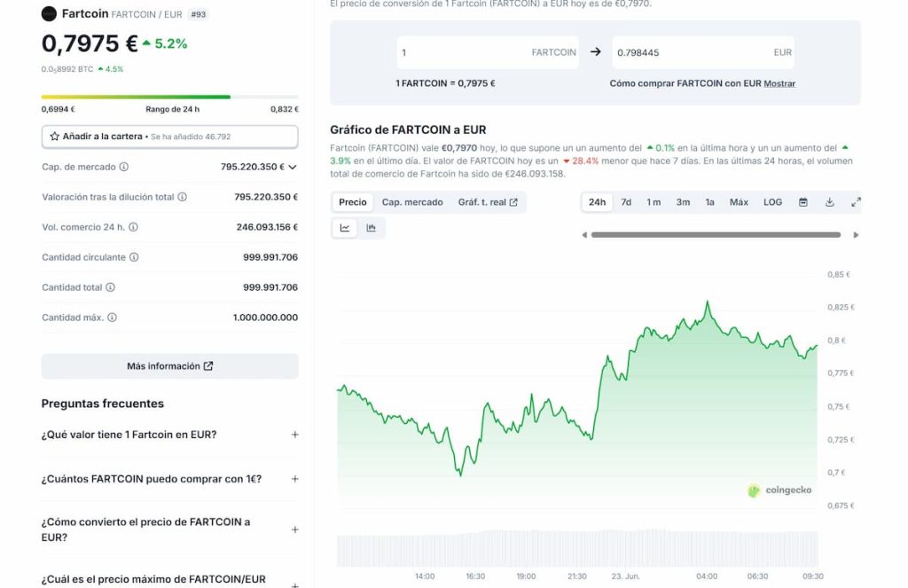The image size is (908, 588).
Task: Click the star icon in Añadir a la cartera
Action: pyautogui.click(x=54, y=137)
